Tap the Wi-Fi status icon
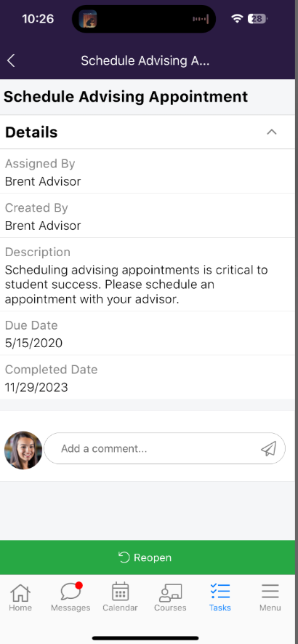Screen dimensions: 298x644 pos(237,18)
